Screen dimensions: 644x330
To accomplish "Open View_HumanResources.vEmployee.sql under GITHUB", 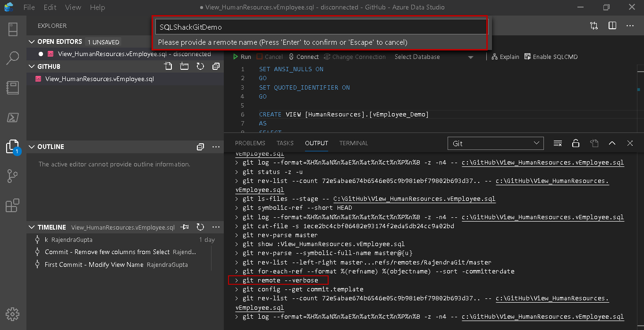I will click(99, 79).
